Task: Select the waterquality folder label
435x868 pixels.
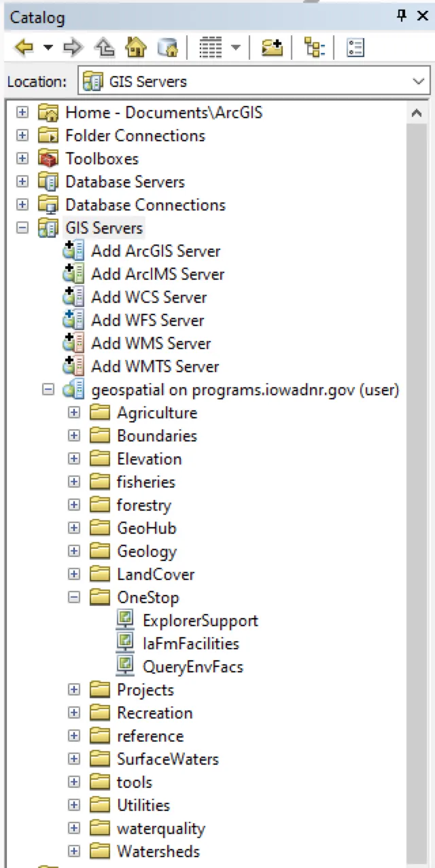Action: click(161, 829)
